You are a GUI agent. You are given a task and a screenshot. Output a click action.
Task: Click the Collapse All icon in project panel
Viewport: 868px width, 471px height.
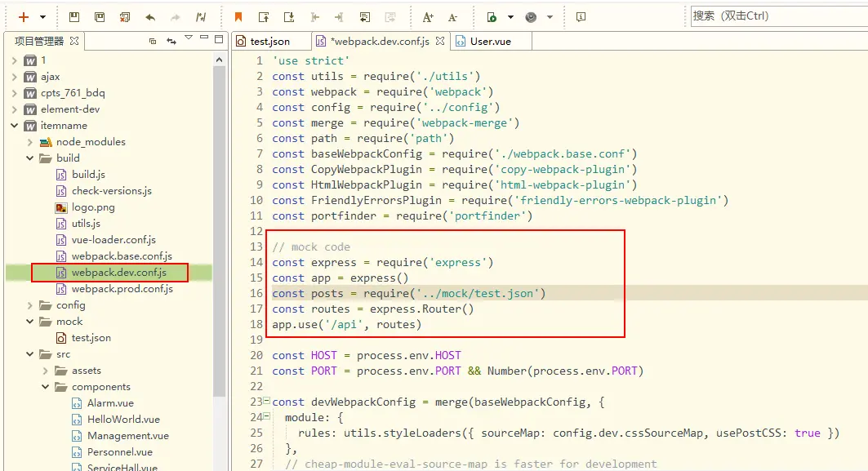click(153, 41)
